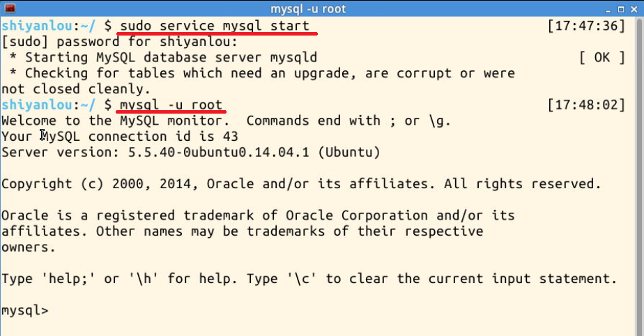
Task: Close the mysql -u root terminal
Action: click(x=634, y=9)
